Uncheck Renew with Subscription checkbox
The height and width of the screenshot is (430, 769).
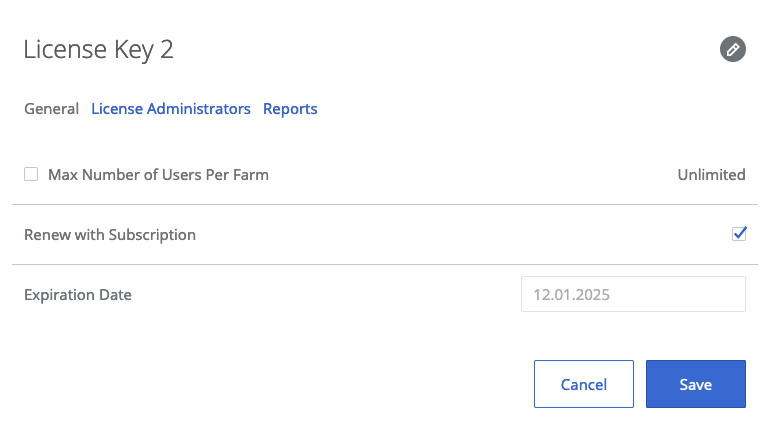[739, 234]
